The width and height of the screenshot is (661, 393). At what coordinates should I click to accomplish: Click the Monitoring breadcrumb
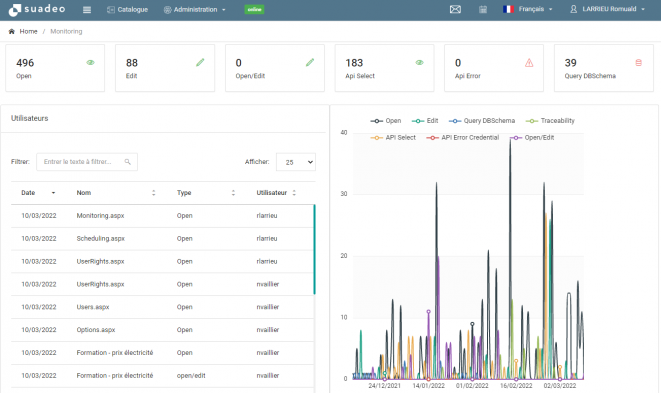[x=66, y=31]
